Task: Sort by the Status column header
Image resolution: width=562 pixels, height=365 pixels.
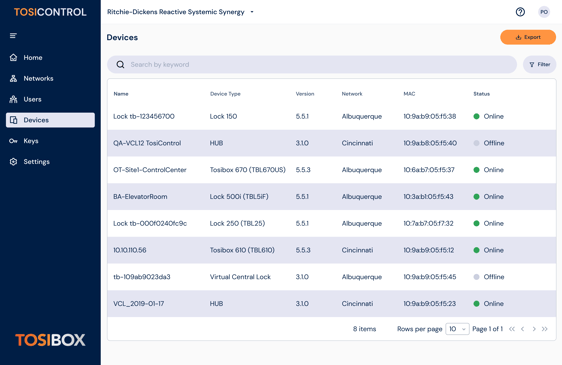Action: click(481, 94)
